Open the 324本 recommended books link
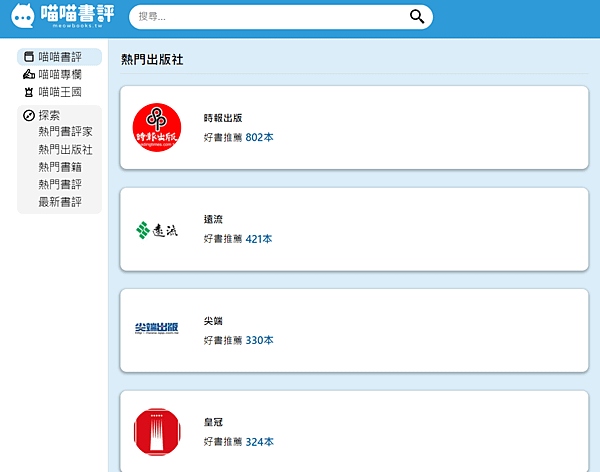Image resolution: width=600 pixels, height=472 pixels. click(x=259, y=442)
